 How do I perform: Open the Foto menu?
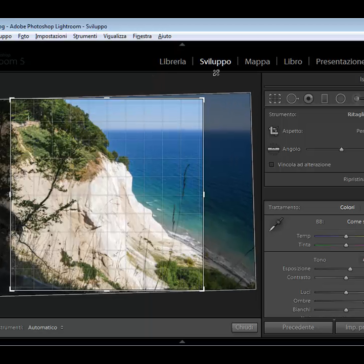23,36
